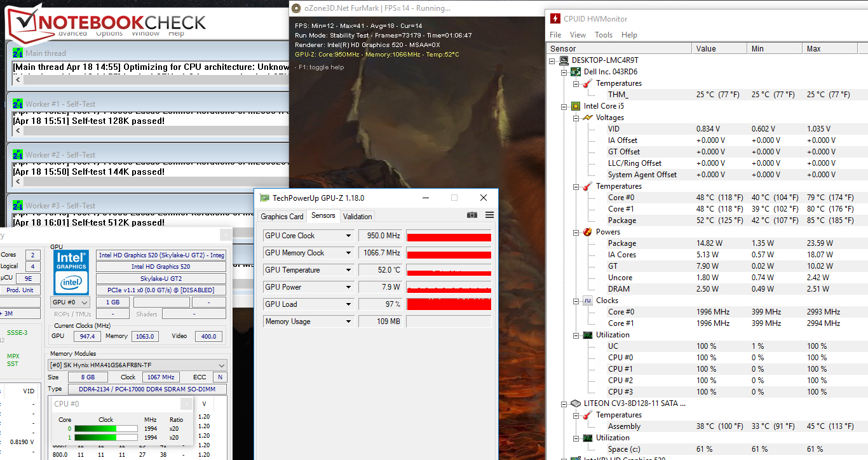
Task: Open the Help menu in HWMonitor
Action: click(629, 35)
